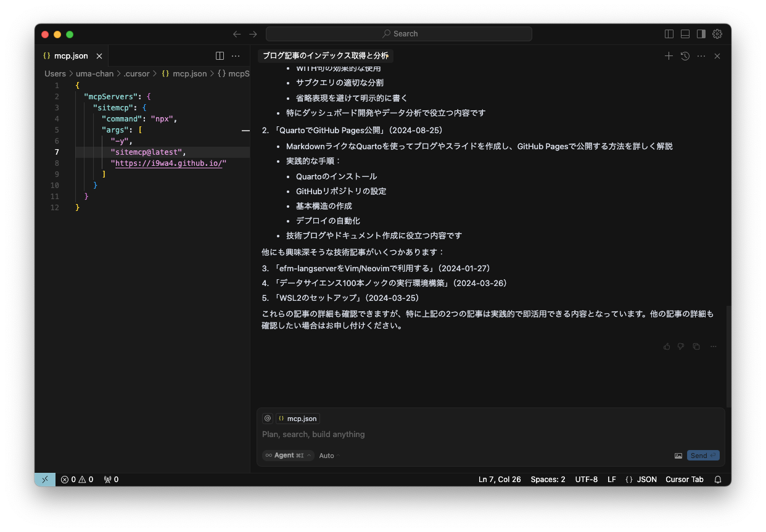Change language mode via JSON indicator
Viewport: 766px width, 532px height.
click(641, 480)
